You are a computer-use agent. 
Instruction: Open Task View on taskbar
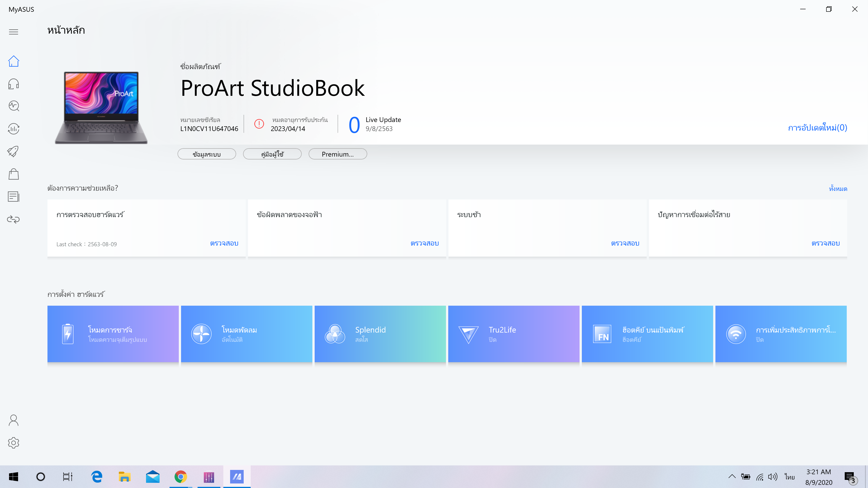(x=68, y=476)
